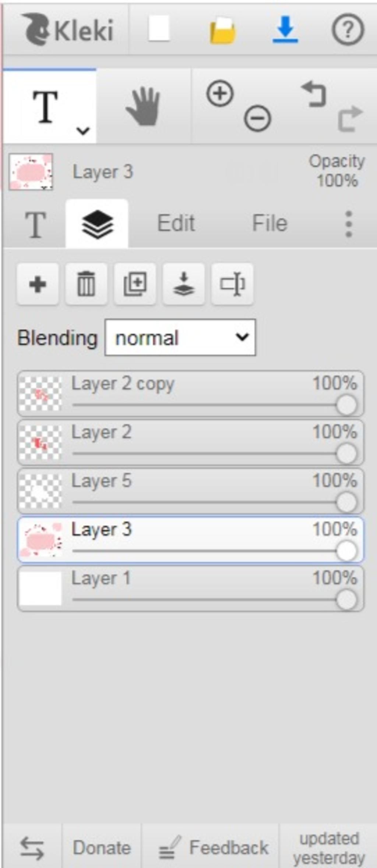Add a new layer with plus button
The height and width of the screenshot is (868, 377).
[38, 284]
